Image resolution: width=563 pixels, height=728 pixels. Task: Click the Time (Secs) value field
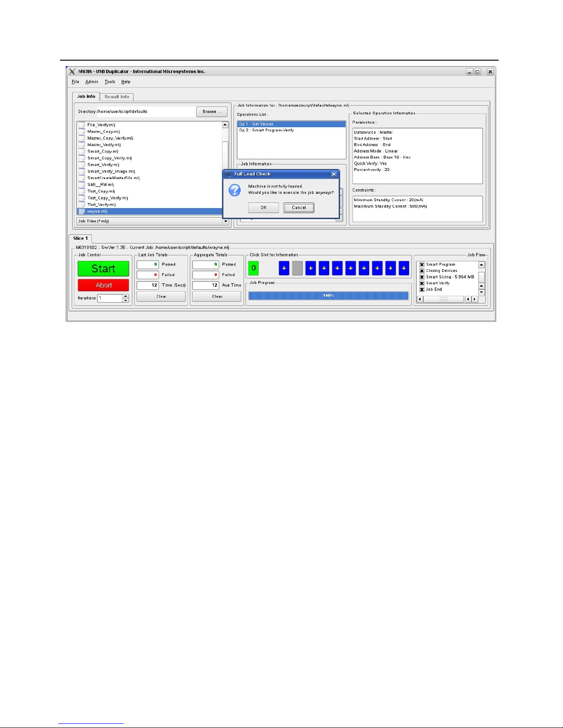(x=148, y=285)
